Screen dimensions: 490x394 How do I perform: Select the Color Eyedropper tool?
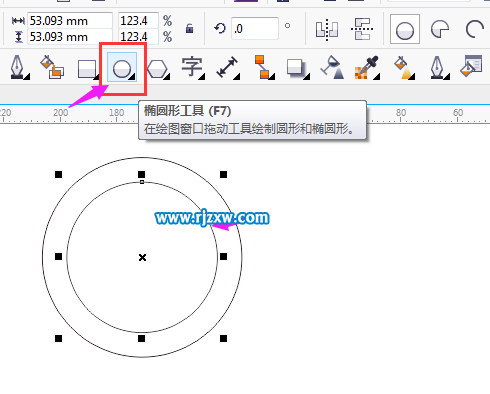366,67
